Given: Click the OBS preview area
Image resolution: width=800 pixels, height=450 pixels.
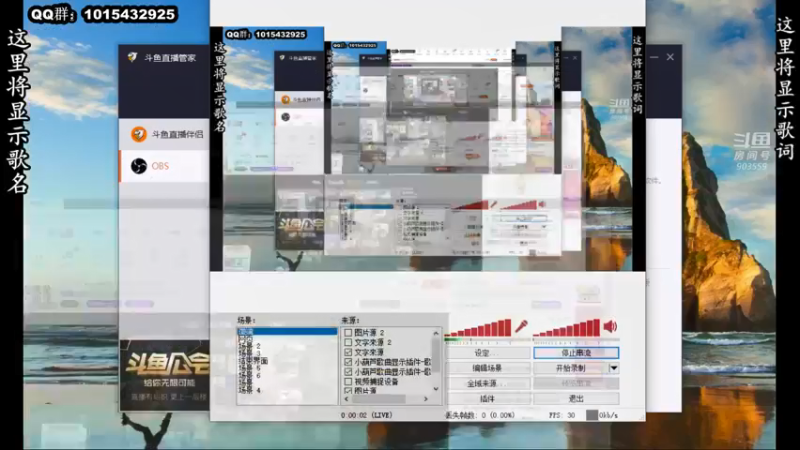Looking at the screenshot, I should click(x=428, y=149).
